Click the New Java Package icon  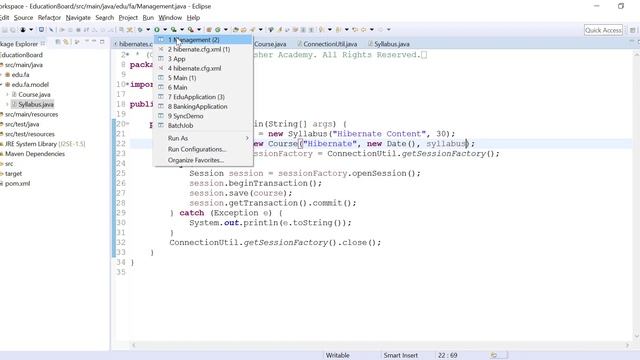209,29
